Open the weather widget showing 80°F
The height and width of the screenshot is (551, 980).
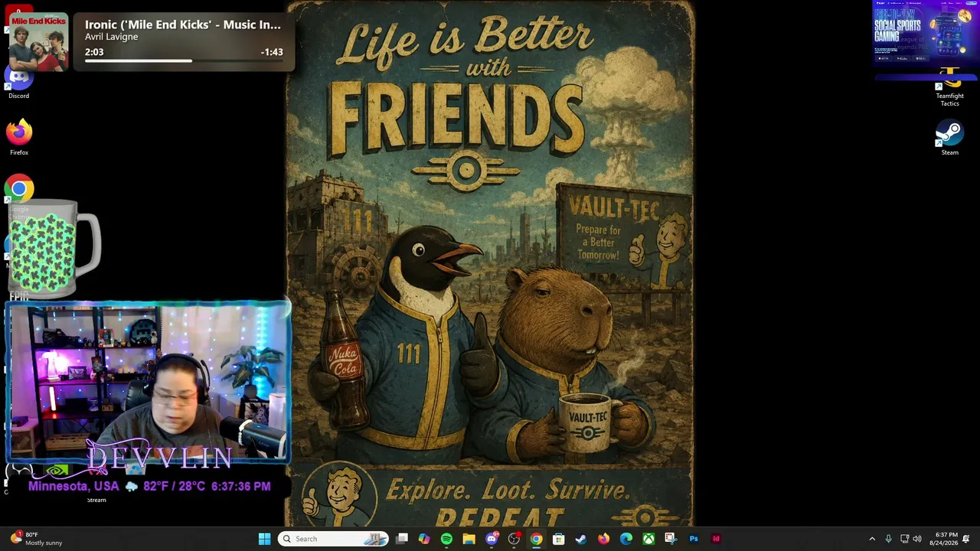point(37,539)
